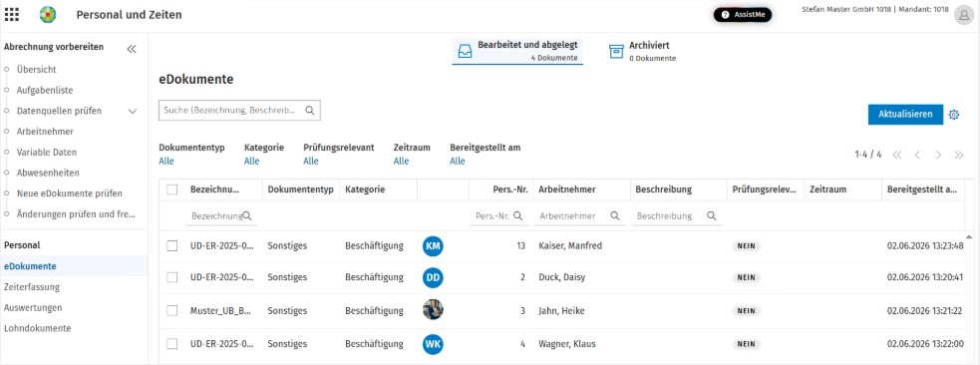The width and height of the screenshot is (980, 365).
Task: Click the NEIN badge in Wagner, Klaus row
Action: (747, 344)
